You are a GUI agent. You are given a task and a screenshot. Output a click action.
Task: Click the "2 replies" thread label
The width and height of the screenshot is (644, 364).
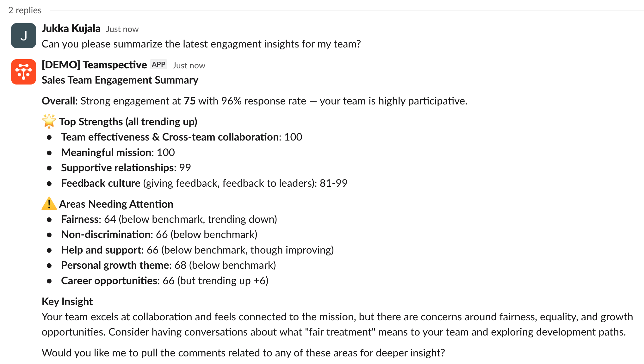click(x=25, y=10)
